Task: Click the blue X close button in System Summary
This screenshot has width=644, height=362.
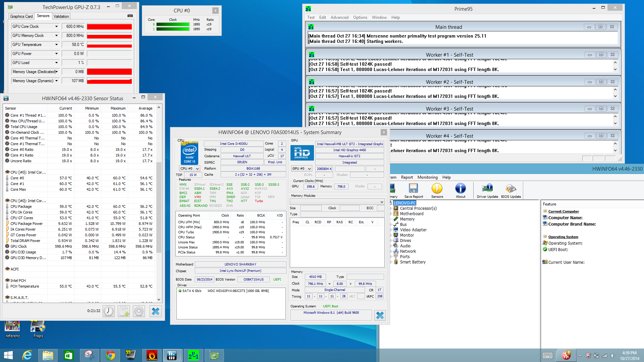Action: (380, 315)
